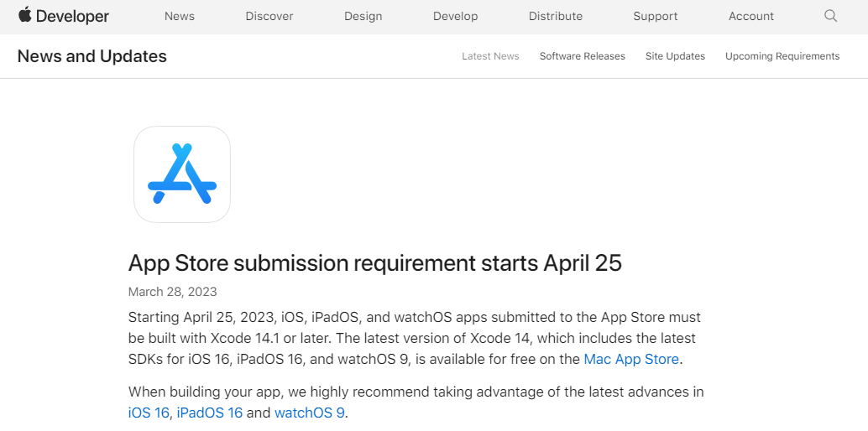Open the search magnifier icon
This screenshot has height=431, width=868.
pyautogui.click(x=830, y=16)
